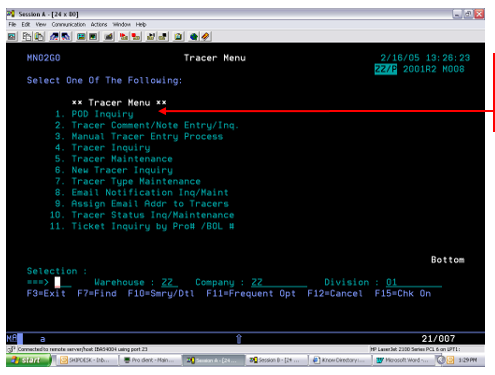
Task: Click the Connected to remote server status text
Action: [x=83, y=349]
